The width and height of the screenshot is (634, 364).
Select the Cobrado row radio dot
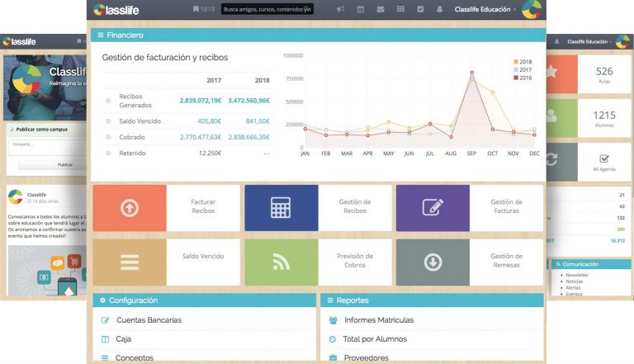(108, 137)
